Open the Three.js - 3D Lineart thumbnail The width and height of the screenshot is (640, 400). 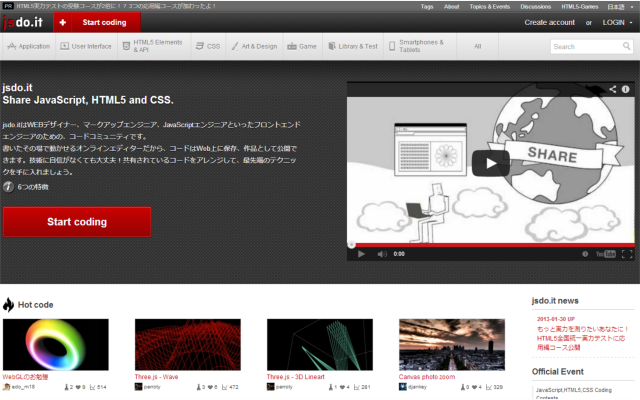(320, 344)
